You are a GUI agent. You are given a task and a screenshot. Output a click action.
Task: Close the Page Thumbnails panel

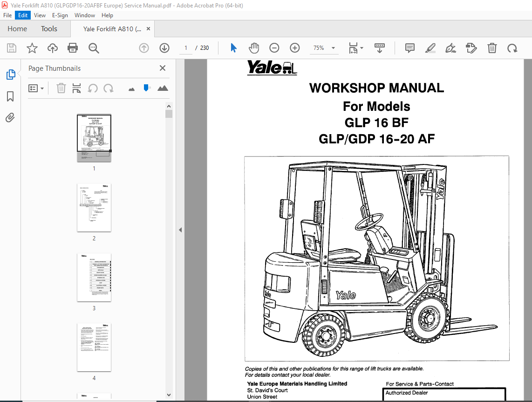(x=163, y=68)
